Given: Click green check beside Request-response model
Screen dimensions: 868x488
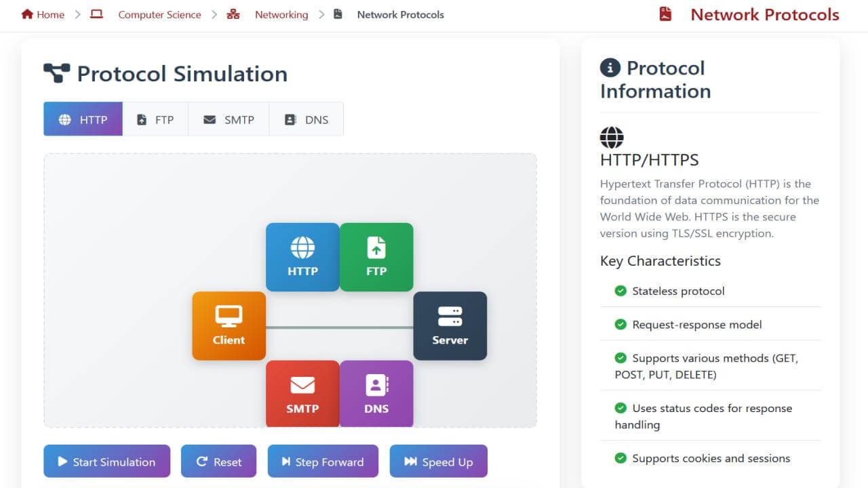Looking at the screenshot, I should point(620,324).
